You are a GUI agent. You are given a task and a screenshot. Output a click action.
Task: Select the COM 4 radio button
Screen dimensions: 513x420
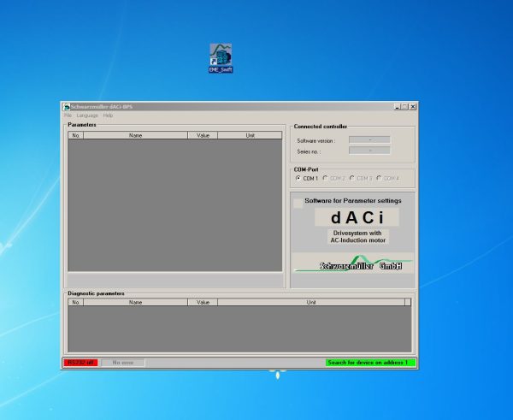pos(379,178)
